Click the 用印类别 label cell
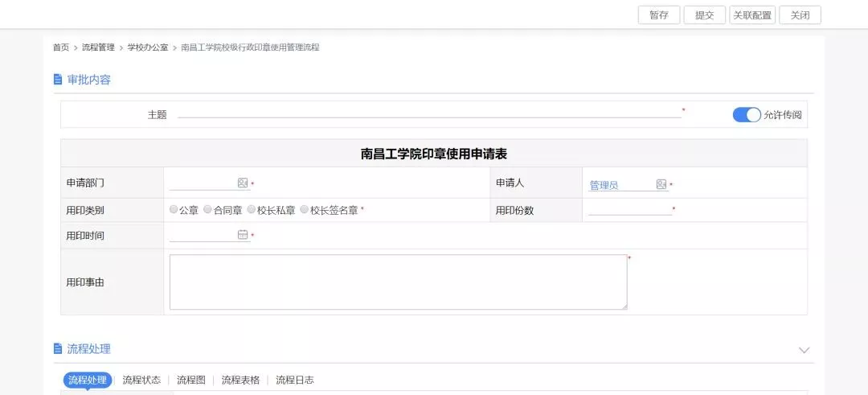Image resolution: width=868 pixels, height=395 pixels. point(113,210)
